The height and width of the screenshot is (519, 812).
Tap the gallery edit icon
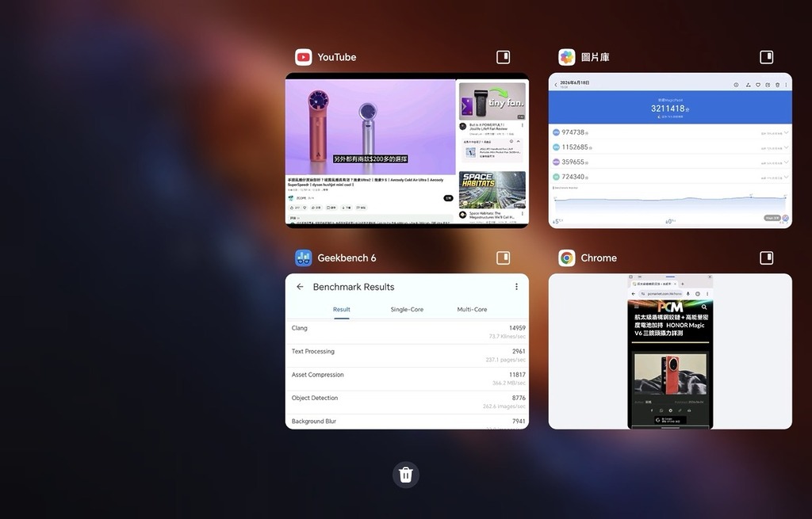(x=768, y=85)
